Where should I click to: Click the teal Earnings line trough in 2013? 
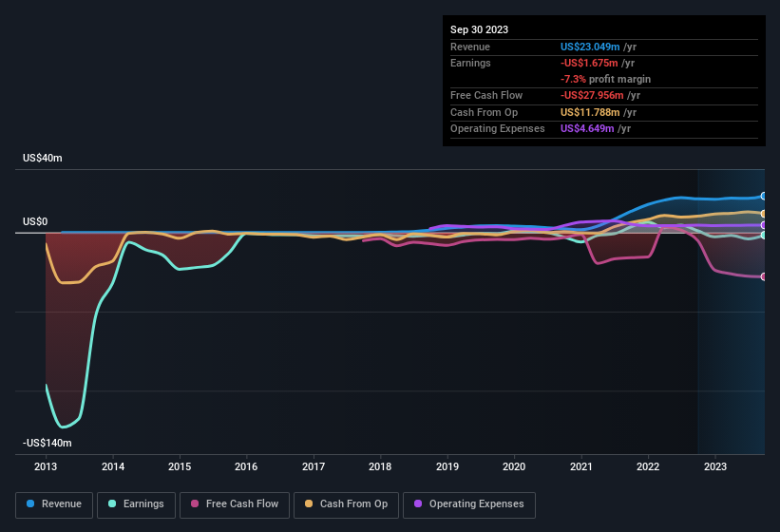click(63, 427)
